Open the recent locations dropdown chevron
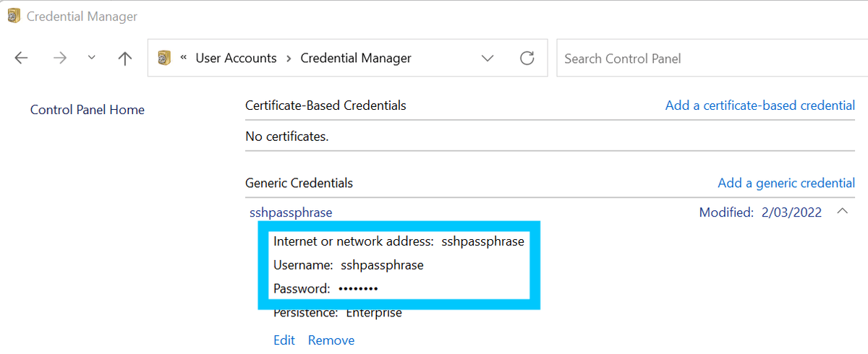The image size is (868, 354). coord(91,59)
